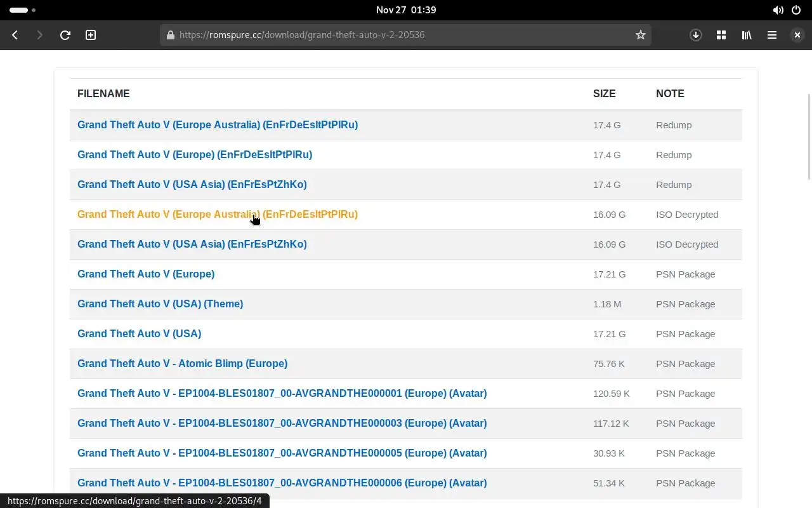The height and width of the screenshot is (508, 812).
Task: Click the FILENAME column header
Action: pos(103,94)
